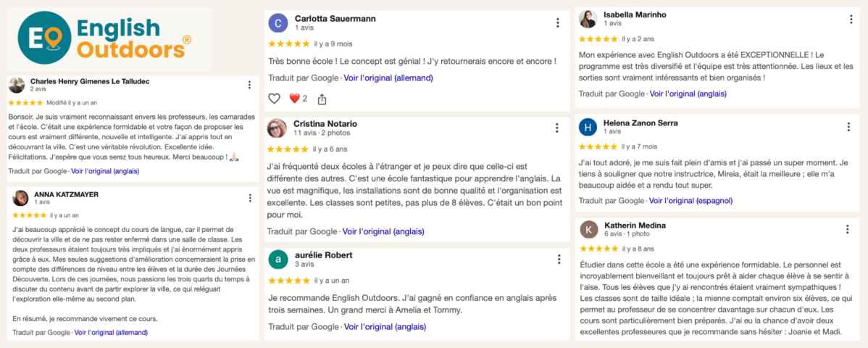Open the options menu on Carlotta Sauermann's review
Screen dimensions: 868x348
[x=557, y=22]
